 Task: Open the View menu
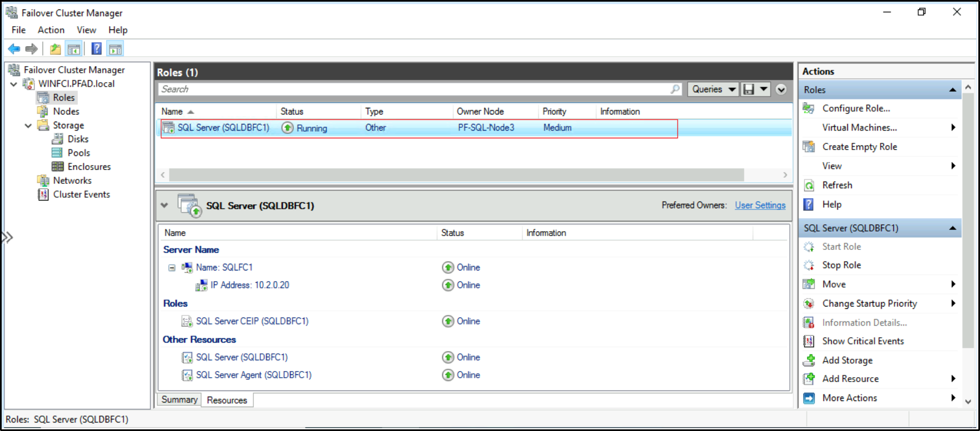click(86, 30)
